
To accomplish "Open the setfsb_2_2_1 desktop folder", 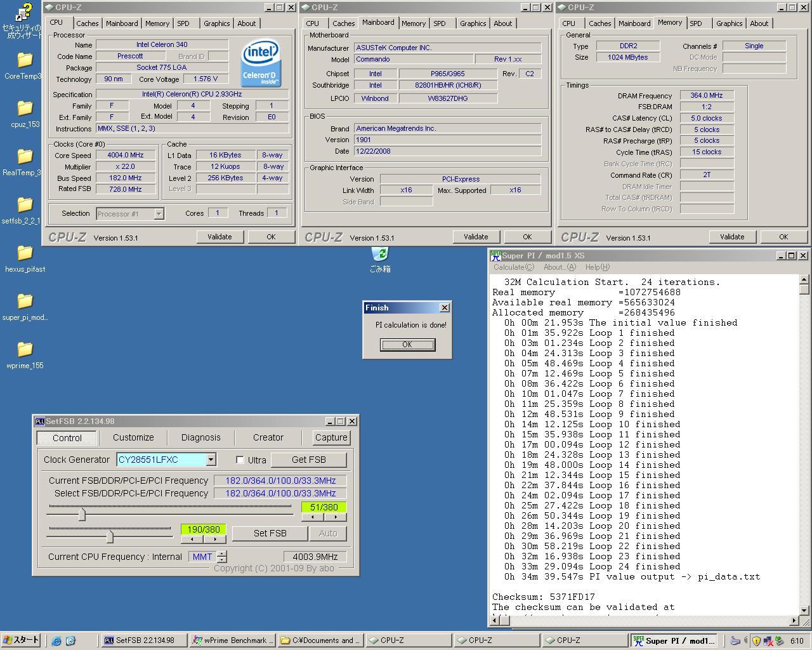I will pyautogui.click(x=25, y=205).
